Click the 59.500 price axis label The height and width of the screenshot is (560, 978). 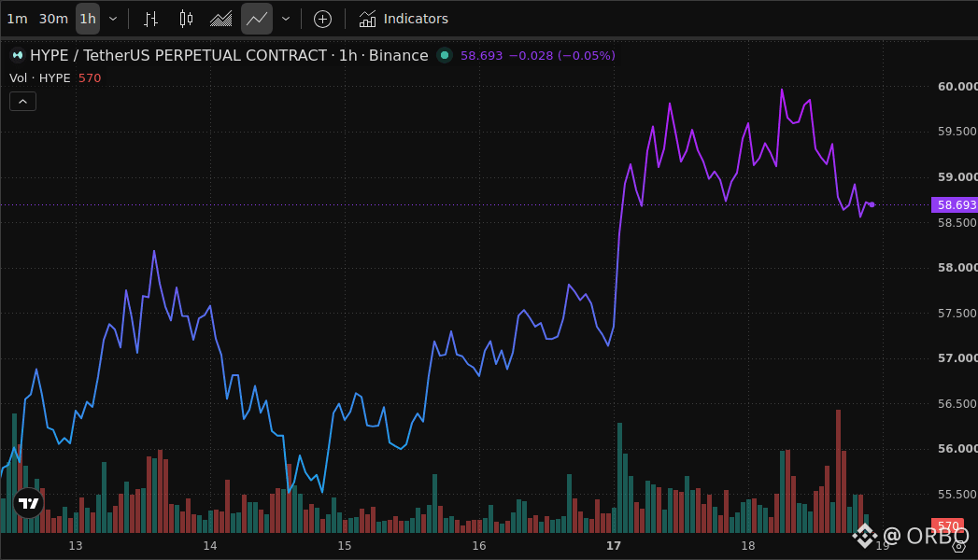(957, 132)
